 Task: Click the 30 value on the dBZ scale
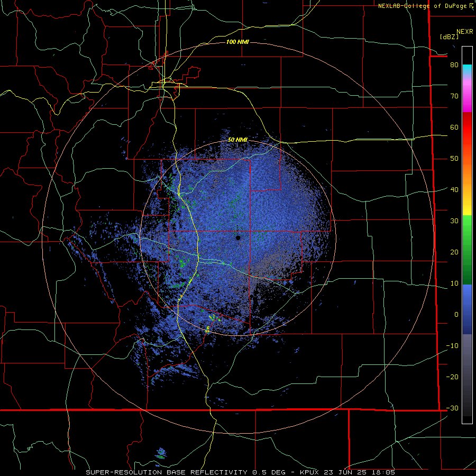pos(454,221)
